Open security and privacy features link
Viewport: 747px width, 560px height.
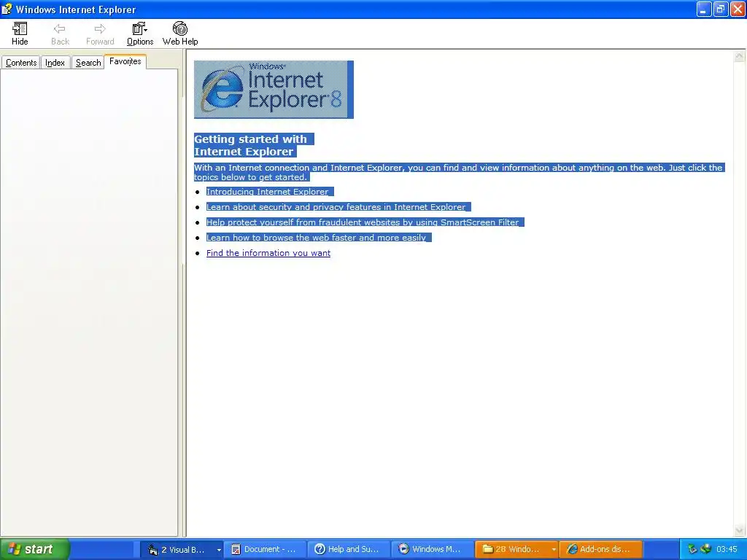[x=336, y=206]
